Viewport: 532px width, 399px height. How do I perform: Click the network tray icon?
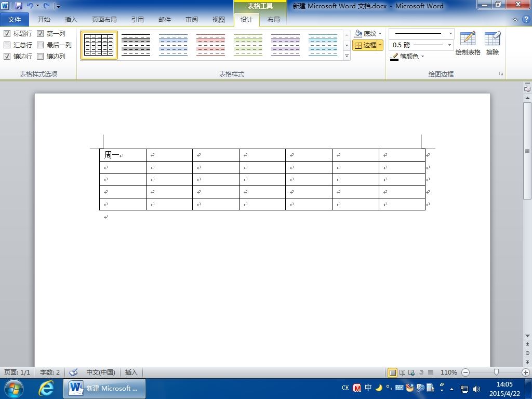464,389
